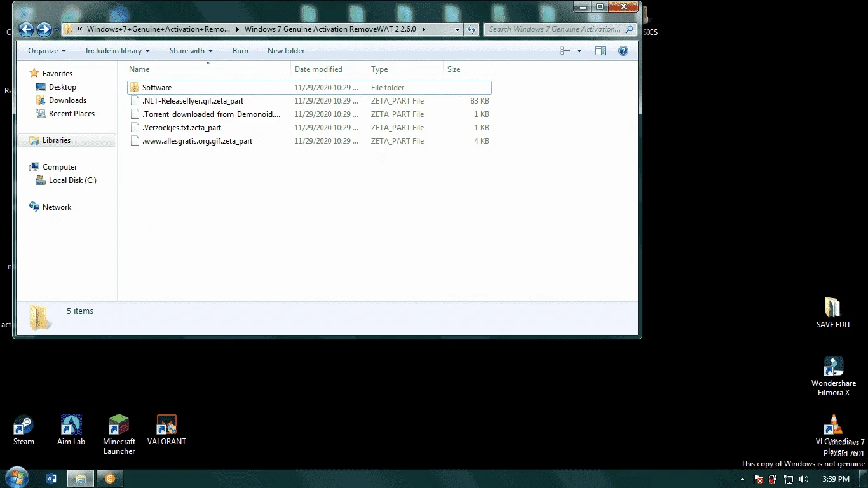Viewport: 868px width, 488px height.
Task: Select the .Torrent_downloaded_from_Demonoid file
Action: point(309,114)
